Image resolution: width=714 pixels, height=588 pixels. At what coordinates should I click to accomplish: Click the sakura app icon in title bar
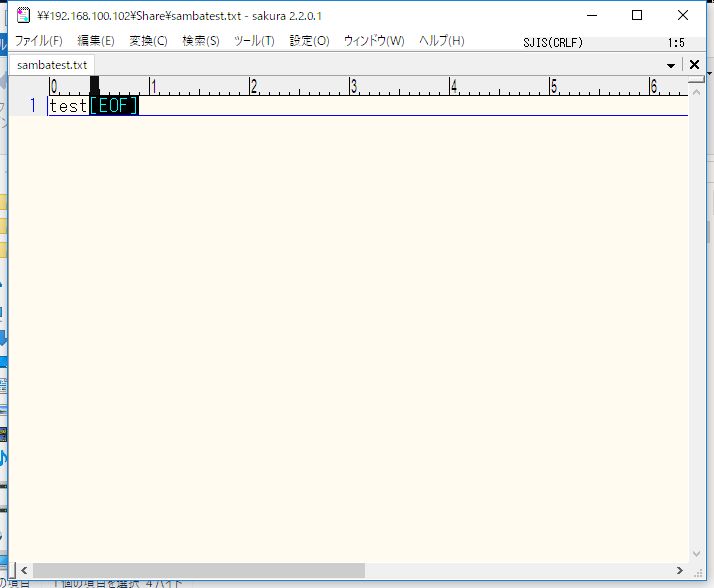(x=23, y=15)
